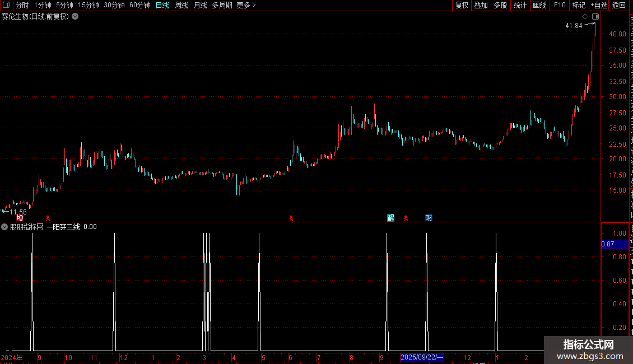The height and width of the screenshot is (364, 633).
Task: Select the 日线 daily period tab
Action: [x=162, y=5]
